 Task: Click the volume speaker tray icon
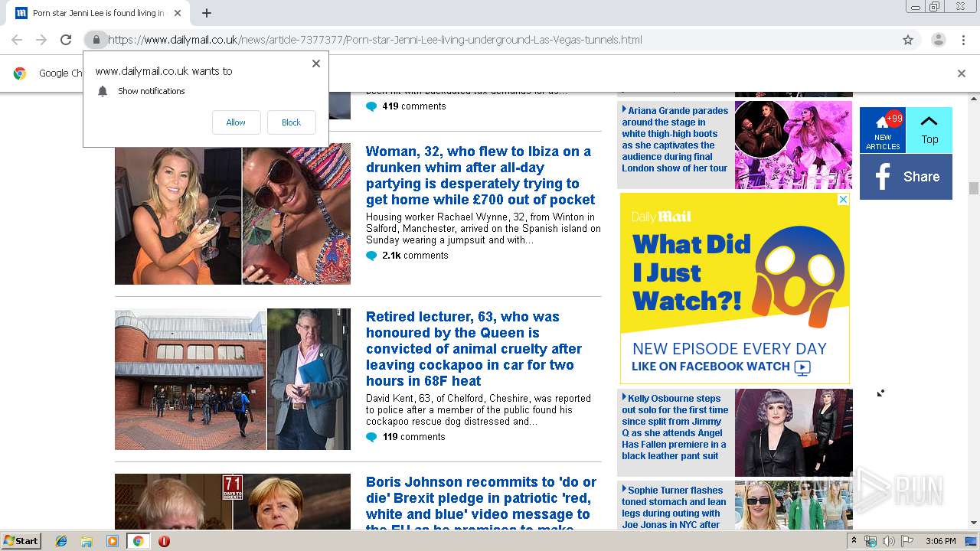[x=889, y=541]
